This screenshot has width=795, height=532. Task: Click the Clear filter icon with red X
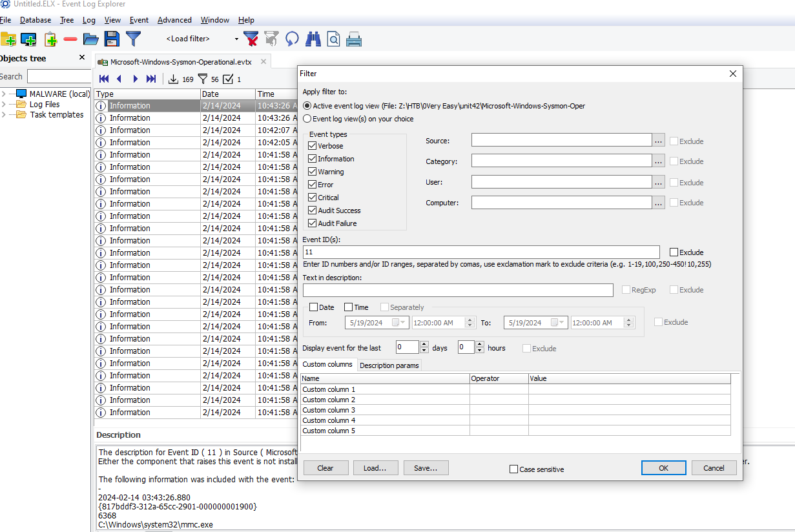tap(251, 39)
